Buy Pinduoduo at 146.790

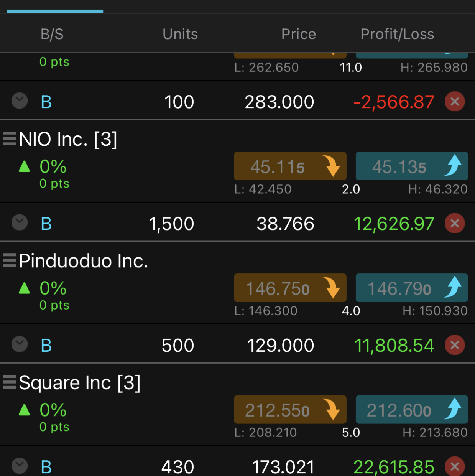pyautogui.click(x=412, y=288)
